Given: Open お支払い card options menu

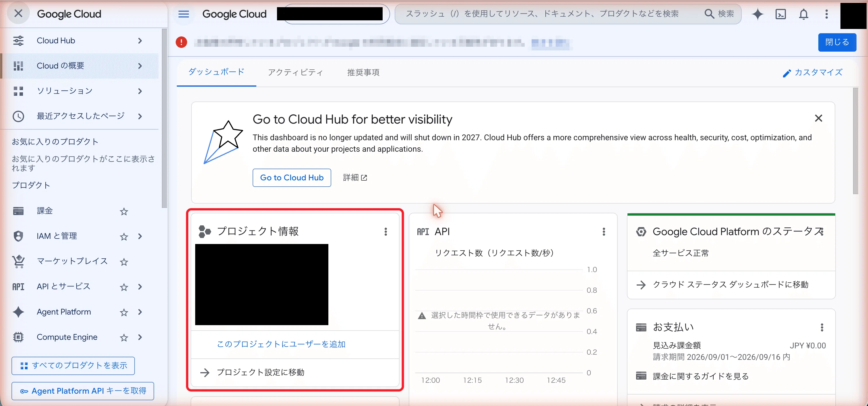Looking at the screenshot, I should pos(822,327).
